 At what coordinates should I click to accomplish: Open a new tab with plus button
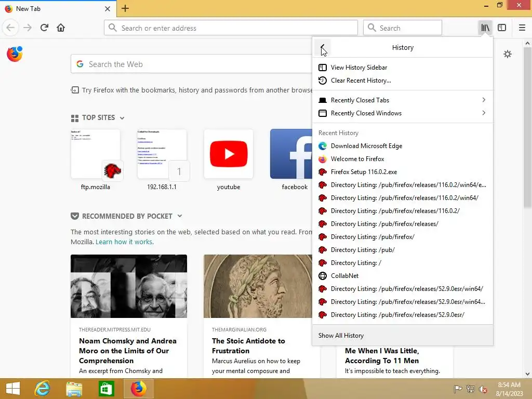[125, 8]
